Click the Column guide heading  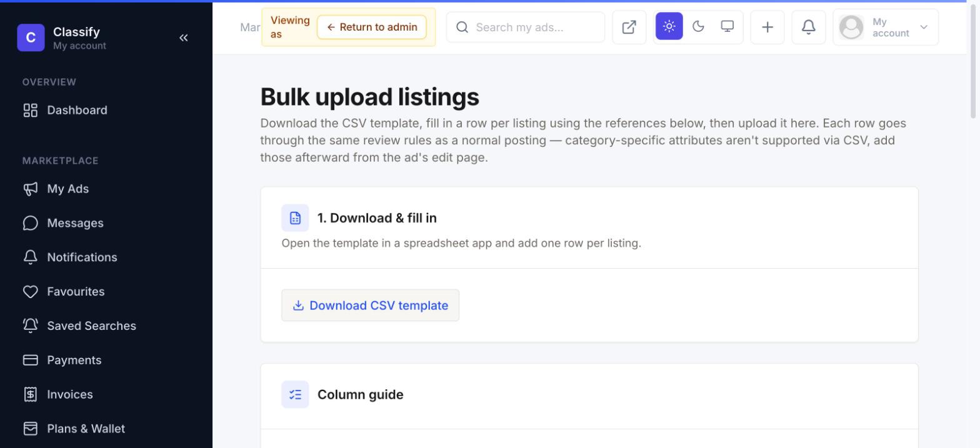361,395
